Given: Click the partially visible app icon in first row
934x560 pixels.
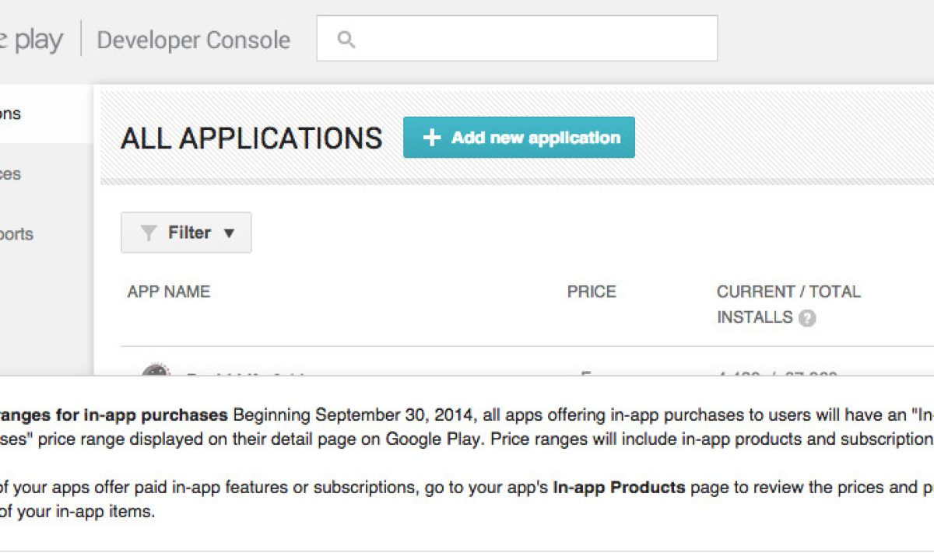Looking at the screenshot, I should [x=155, y=370].
